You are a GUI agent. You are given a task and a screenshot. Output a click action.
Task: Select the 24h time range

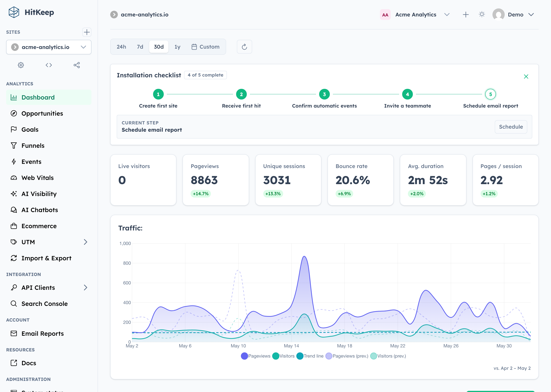(121, 47)
